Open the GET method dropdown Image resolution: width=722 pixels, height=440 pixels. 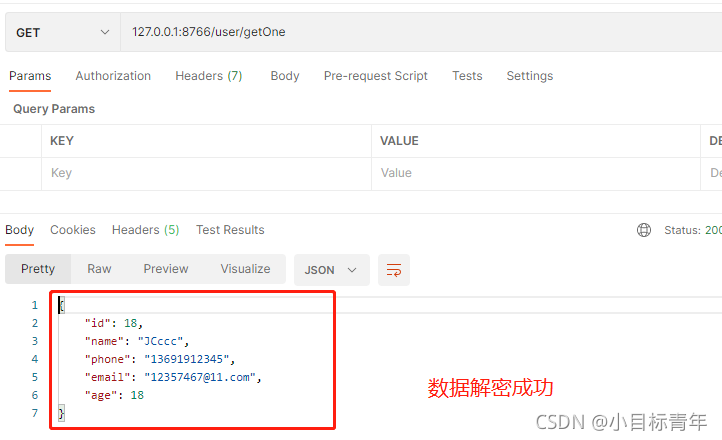pyautogui.click(x=63, y=32)
